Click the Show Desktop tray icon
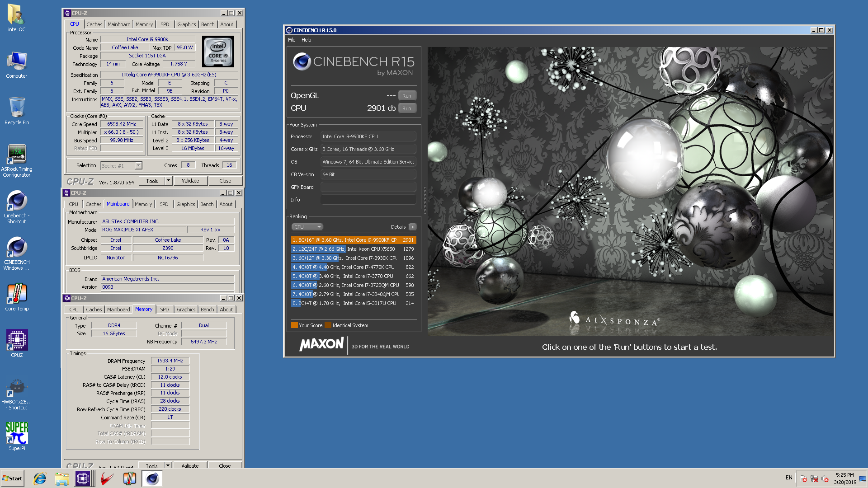868x488 pixels. click(x=863, y=479)
